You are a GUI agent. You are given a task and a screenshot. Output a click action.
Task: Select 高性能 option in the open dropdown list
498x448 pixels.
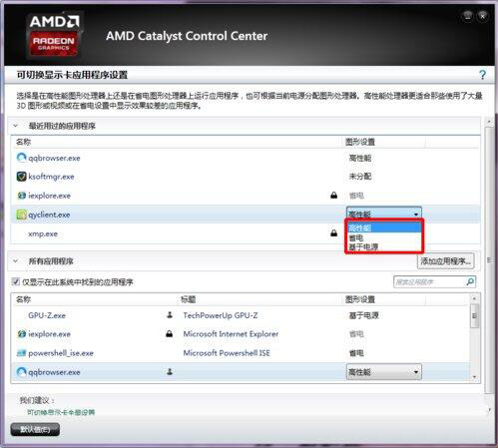384,227
